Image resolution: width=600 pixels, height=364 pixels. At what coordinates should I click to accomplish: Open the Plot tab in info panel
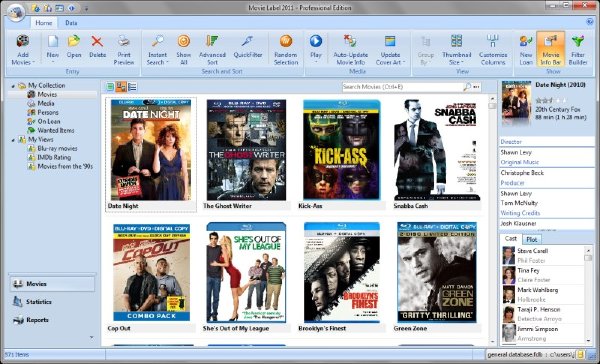pyautogui.click(x=532, y=239)
